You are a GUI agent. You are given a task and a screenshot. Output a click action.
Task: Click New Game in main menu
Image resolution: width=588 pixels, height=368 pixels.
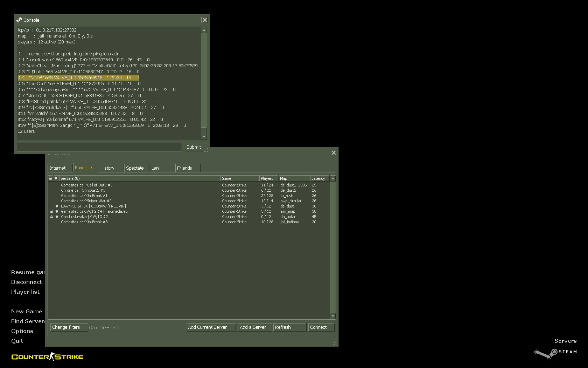coord(27,312)
